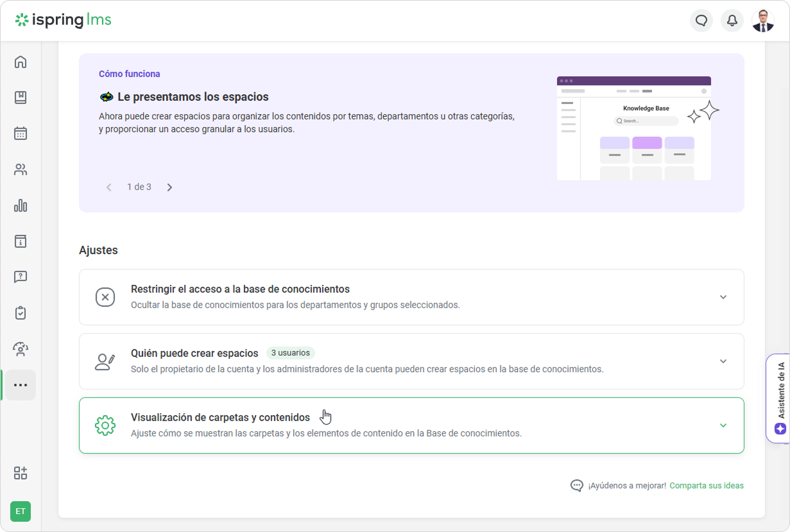Expand Restringir el acceso chevron
This screenshot has width=790, height=532.
(x=723, y=297)
